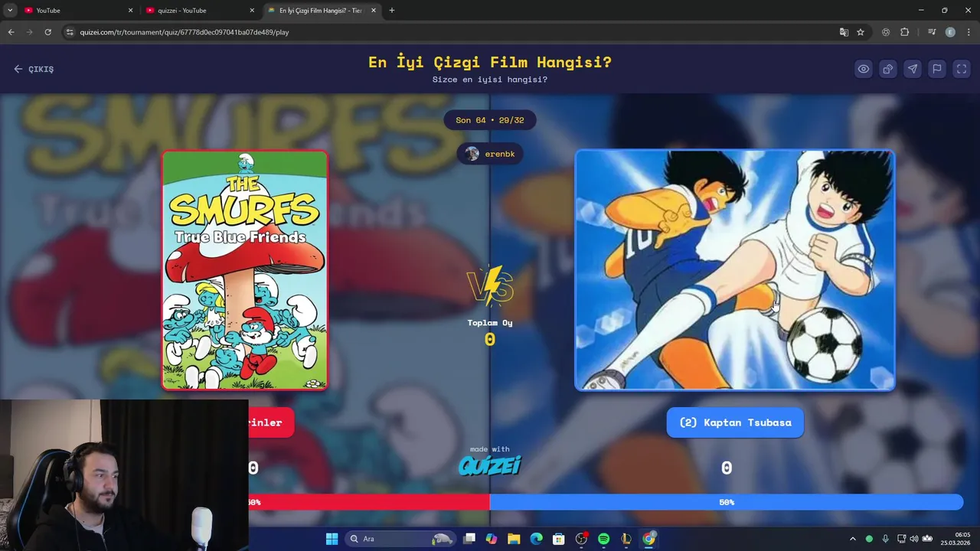
Task: Open the Windows Start menu
Action: point(332,539)
